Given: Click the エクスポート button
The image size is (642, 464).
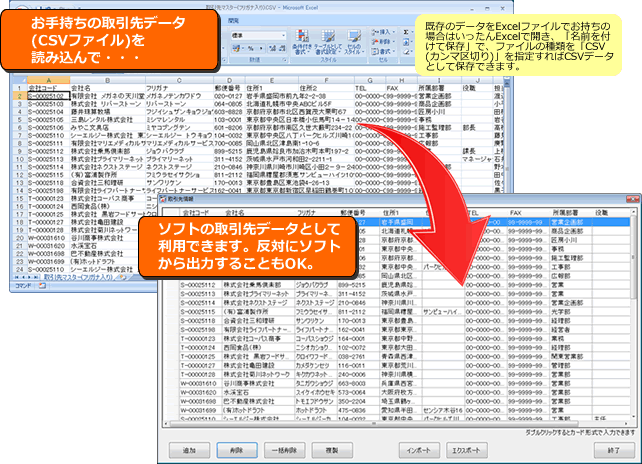Looking at the screenshot, I should 466,450.
